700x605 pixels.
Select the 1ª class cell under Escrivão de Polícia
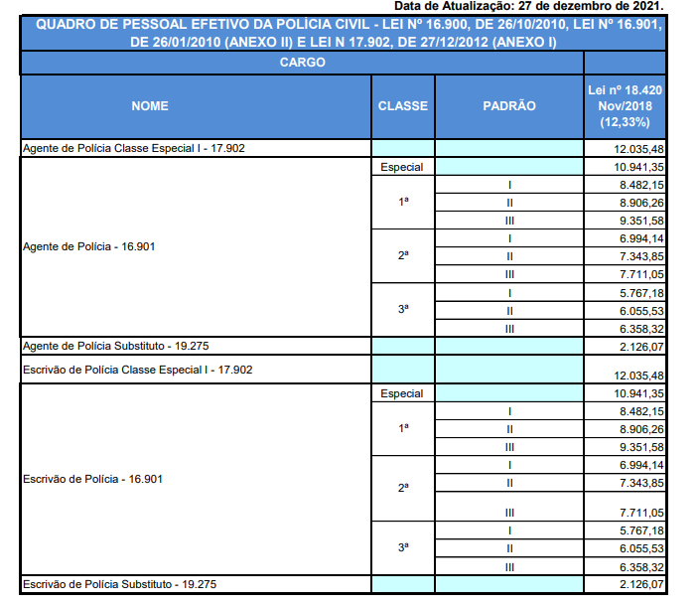pyautogui.click(x=403, y=428)
